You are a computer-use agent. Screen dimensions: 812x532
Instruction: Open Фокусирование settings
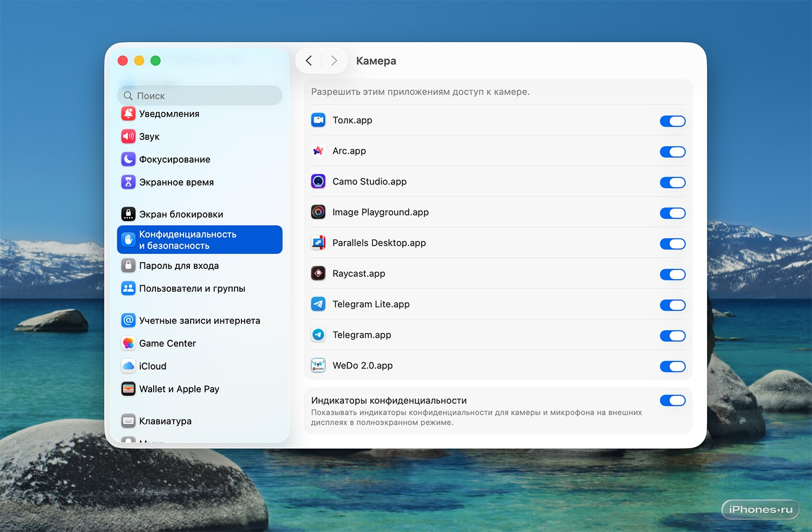pos(200,159)
